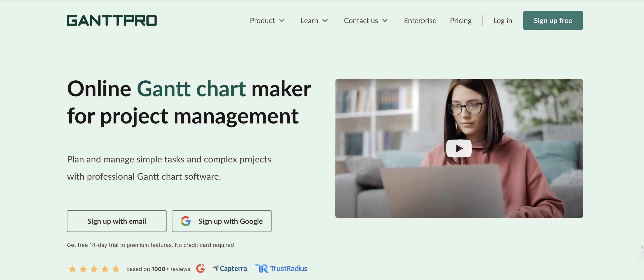Click Sign up free button

553,20
